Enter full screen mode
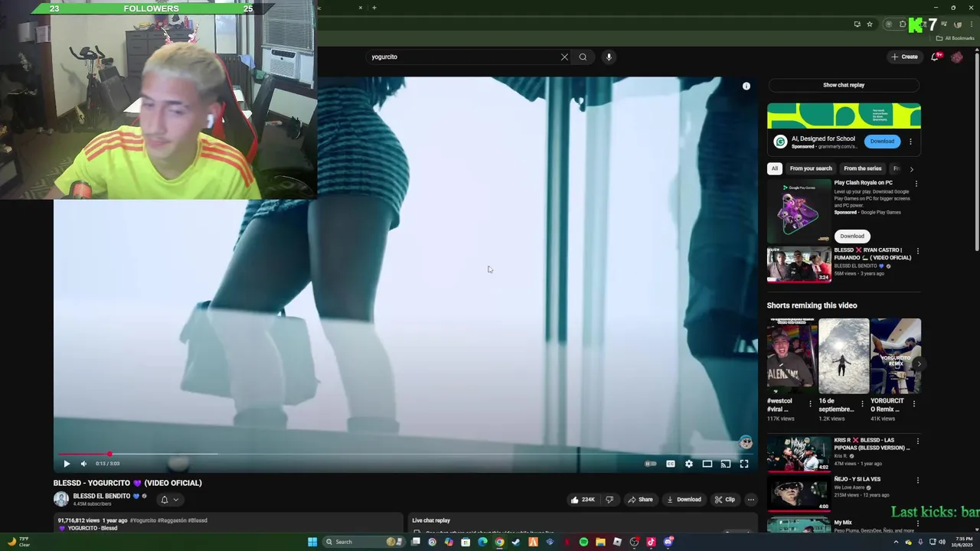The width and height of the screenshot is (980, 551). click(x=744, y=464)
